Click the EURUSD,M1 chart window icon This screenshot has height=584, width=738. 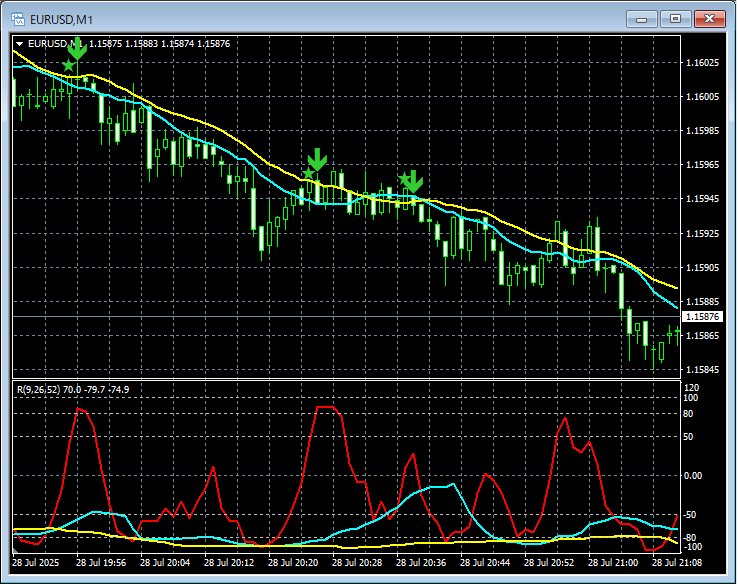point(17,19)
